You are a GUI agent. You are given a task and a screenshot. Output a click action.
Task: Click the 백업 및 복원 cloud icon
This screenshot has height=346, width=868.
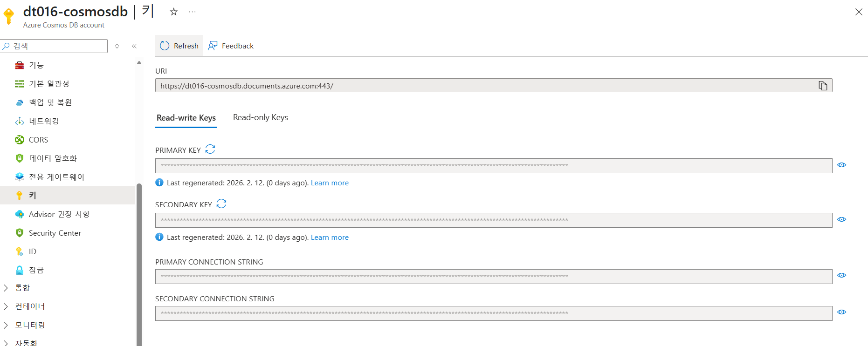click(20, 102)
